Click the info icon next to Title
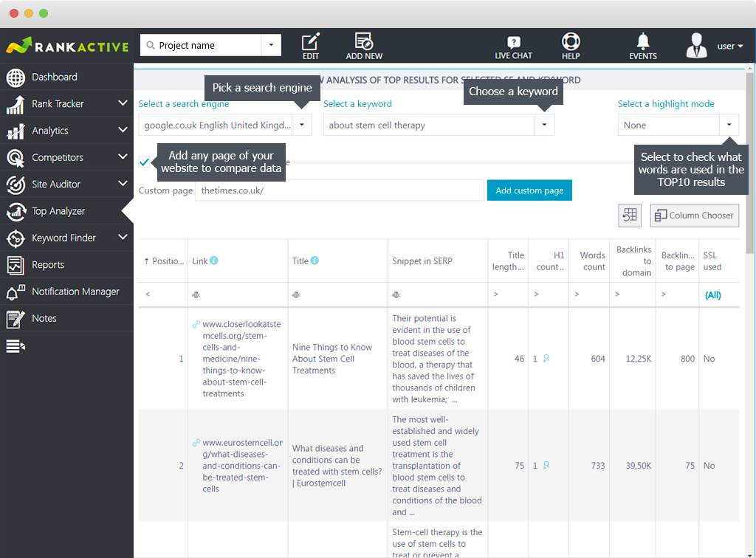 (x=315, y=261)
